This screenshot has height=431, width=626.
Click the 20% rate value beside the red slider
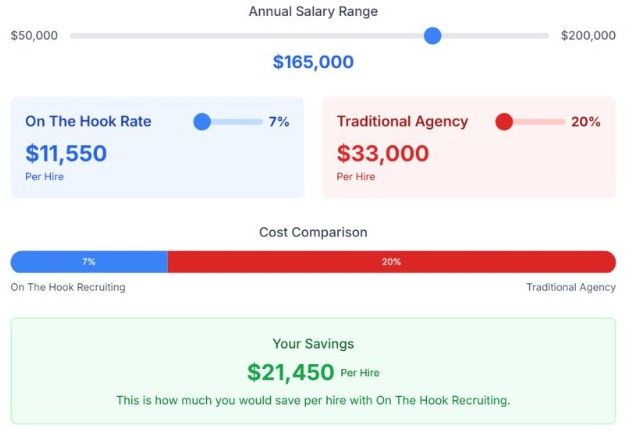click(585, 122)
